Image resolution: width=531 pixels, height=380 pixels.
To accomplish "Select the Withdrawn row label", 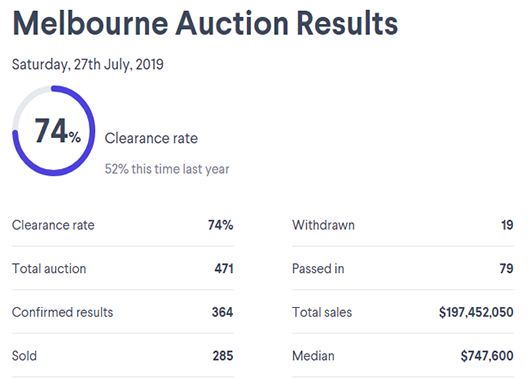I will coord(323,225).
